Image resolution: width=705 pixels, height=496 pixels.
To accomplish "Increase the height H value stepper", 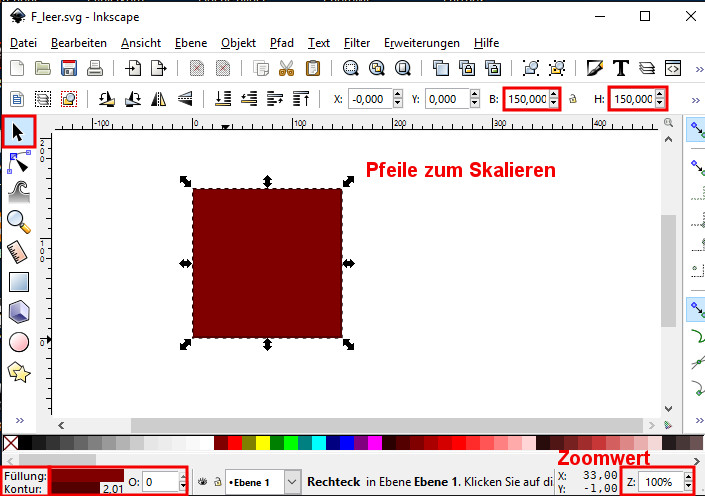I will [x=659, y=94].
